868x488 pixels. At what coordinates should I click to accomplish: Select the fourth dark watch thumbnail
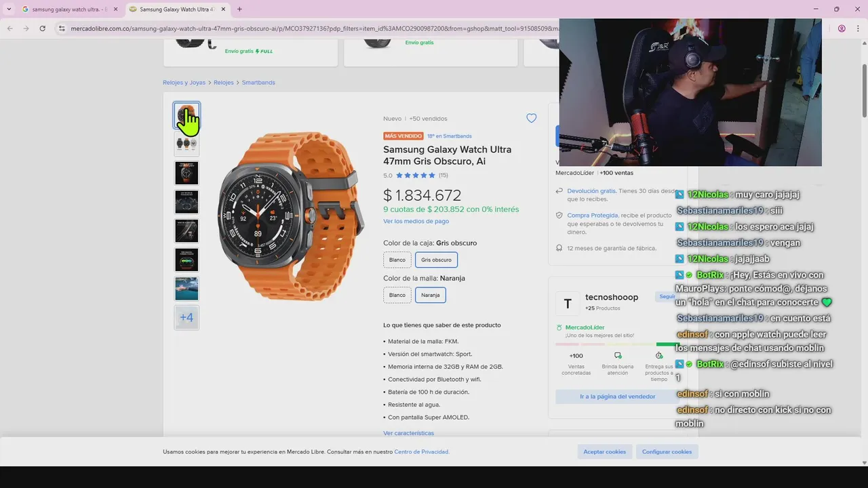coord(186,202)
